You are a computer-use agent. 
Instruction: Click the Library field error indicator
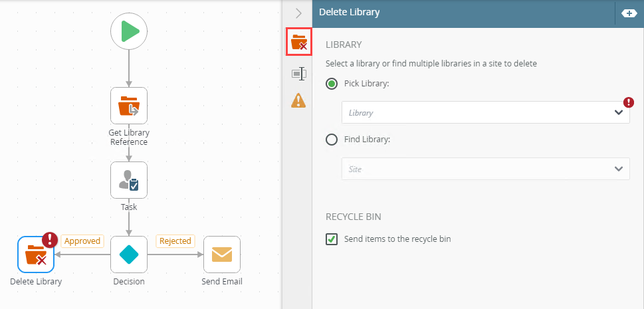pyautogui.click(x=629, y=102)
